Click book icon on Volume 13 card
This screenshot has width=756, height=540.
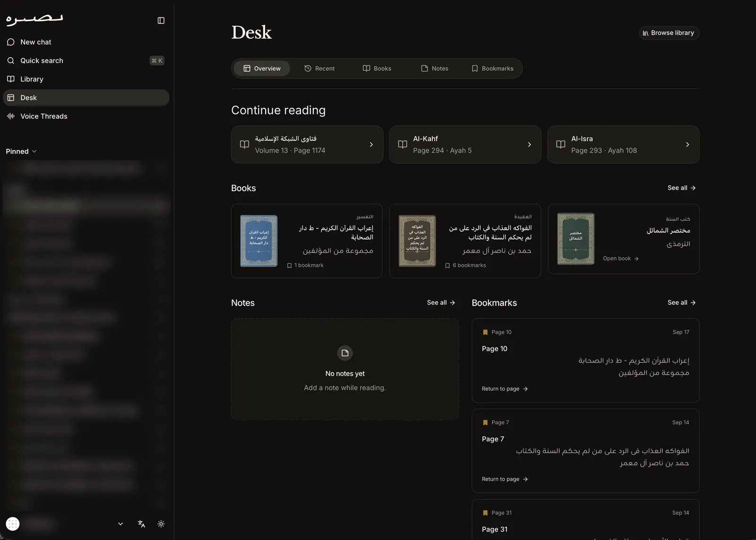pyautogui.click(x=244, y=145)
